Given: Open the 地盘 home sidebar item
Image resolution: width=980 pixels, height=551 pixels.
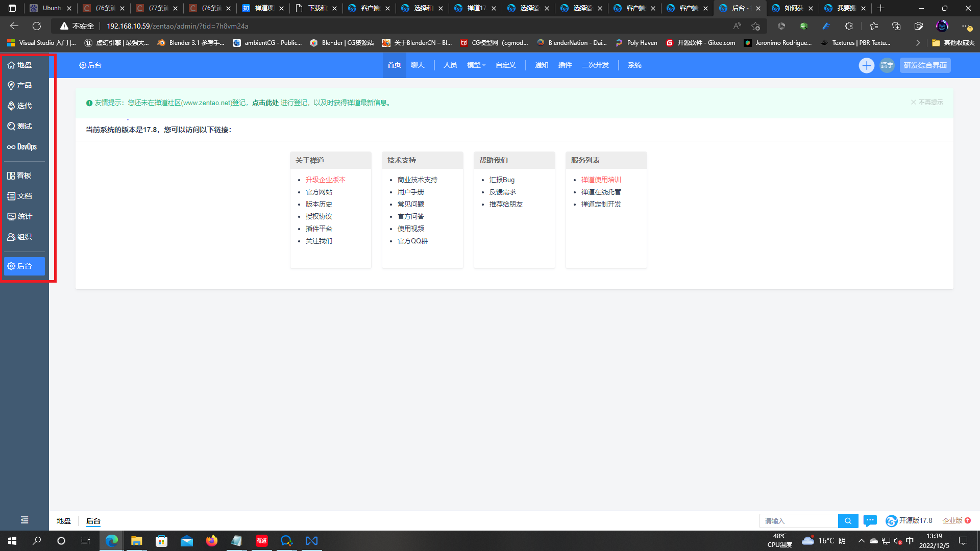Looking at the screenshot, I should click(20, 65).
